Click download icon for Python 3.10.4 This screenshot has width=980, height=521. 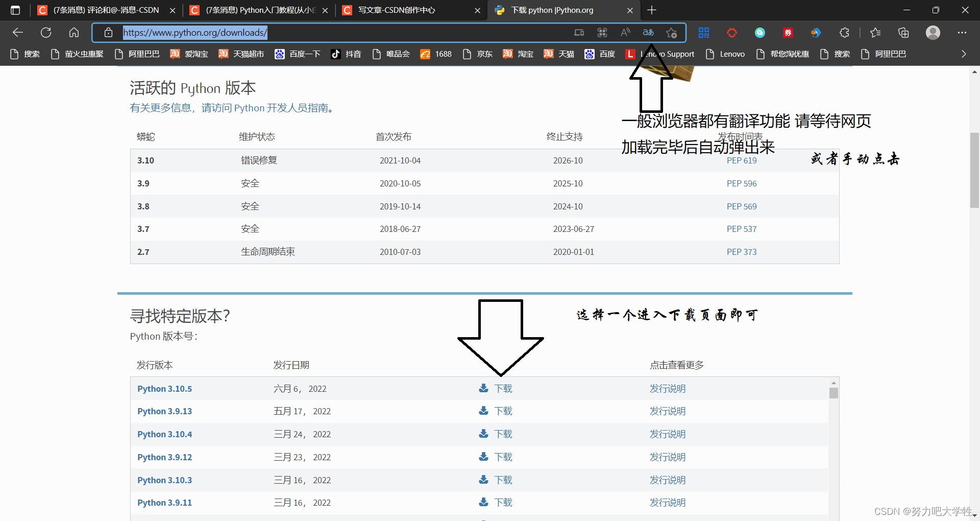point(483,434)
